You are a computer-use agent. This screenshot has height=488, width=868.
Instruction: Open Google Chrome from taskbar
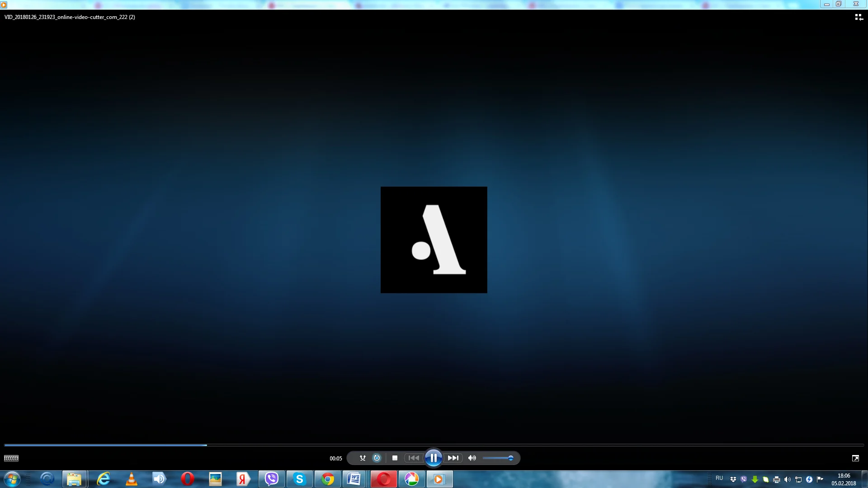328,479
